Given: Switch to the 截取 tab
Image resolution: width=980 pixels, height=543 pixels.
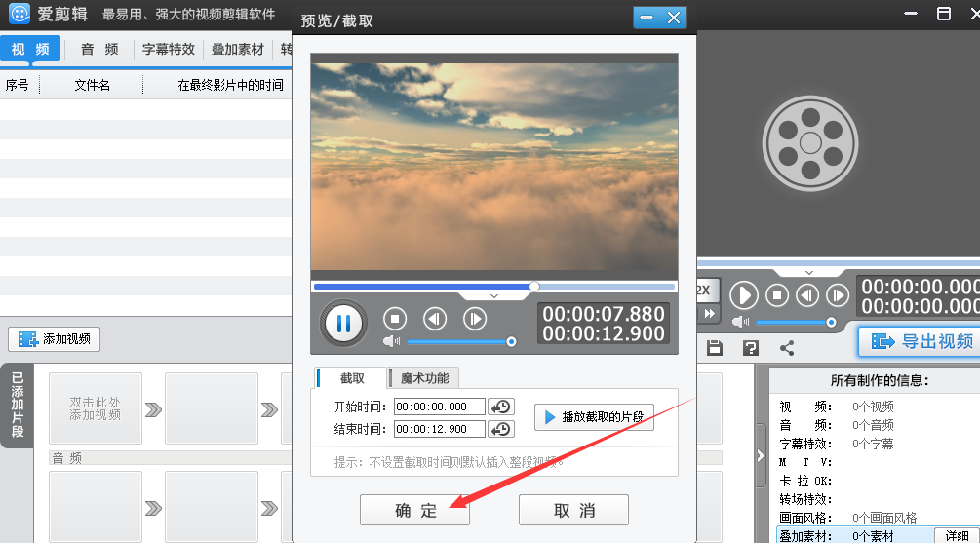Looking at the screenshot, I should coord(350,378).
